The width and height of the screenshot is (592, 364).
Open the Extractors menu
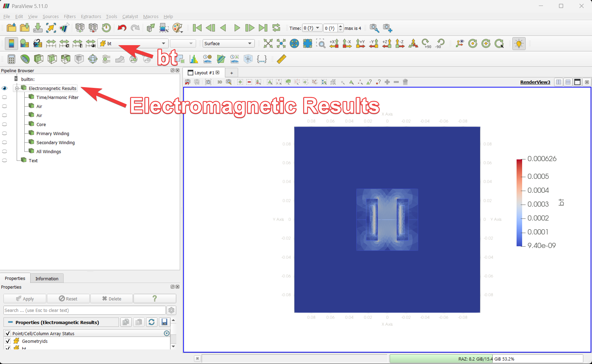(x=91, y=16)
